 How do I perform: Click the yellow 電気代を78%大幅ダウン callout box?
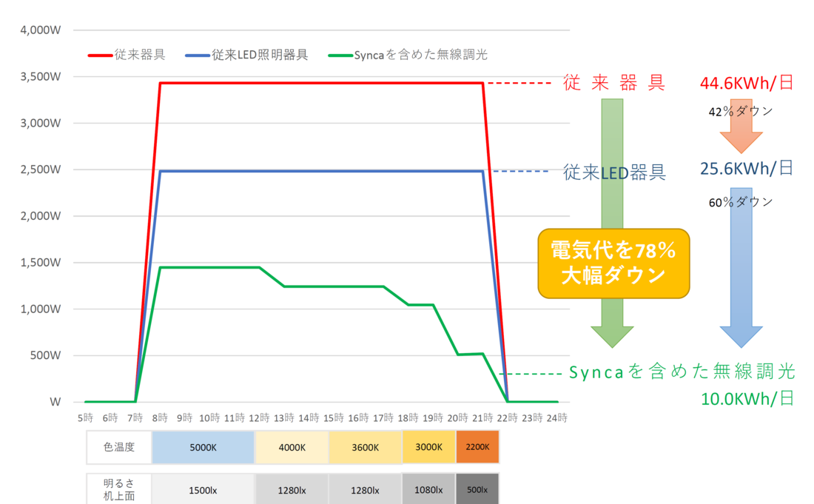click(613, 263)
